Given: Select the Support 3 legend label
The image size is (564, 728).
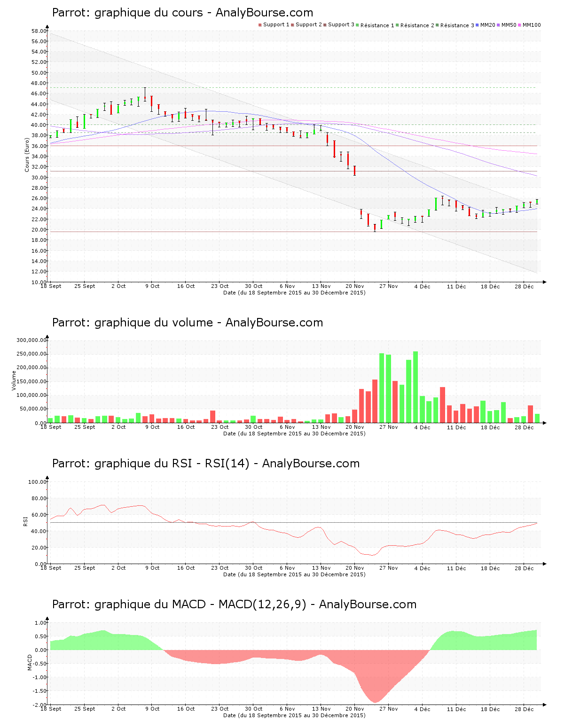Looking at the screenshot, I should point(341,25).
